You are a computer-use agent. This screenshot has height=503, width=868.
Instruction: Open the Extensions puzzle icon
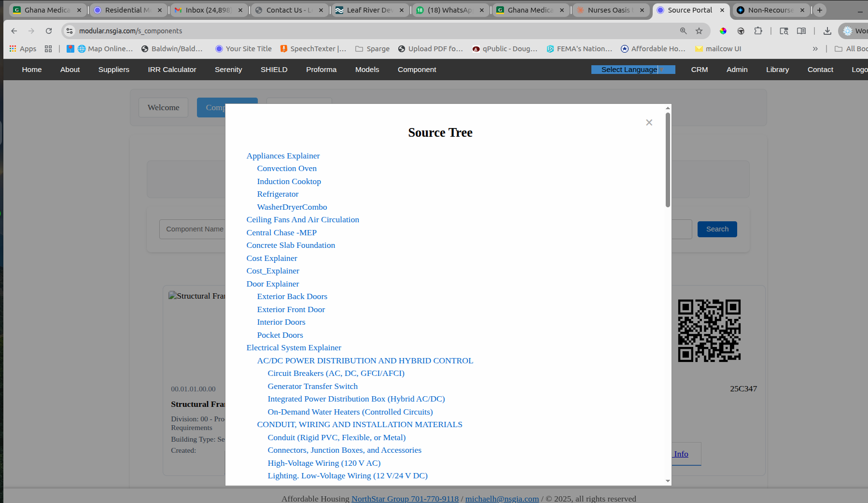pos(758,30)
